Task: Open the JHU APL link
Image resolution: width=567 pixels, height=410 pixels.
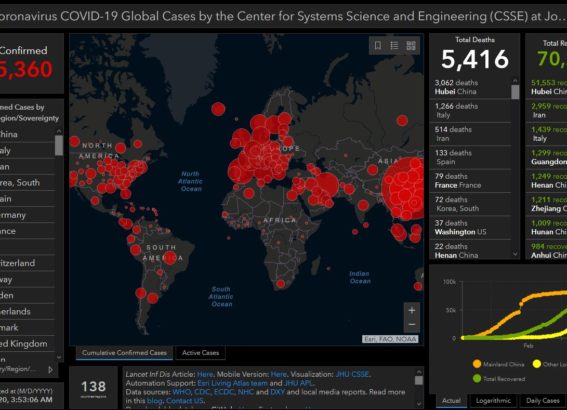Action: 298,383
